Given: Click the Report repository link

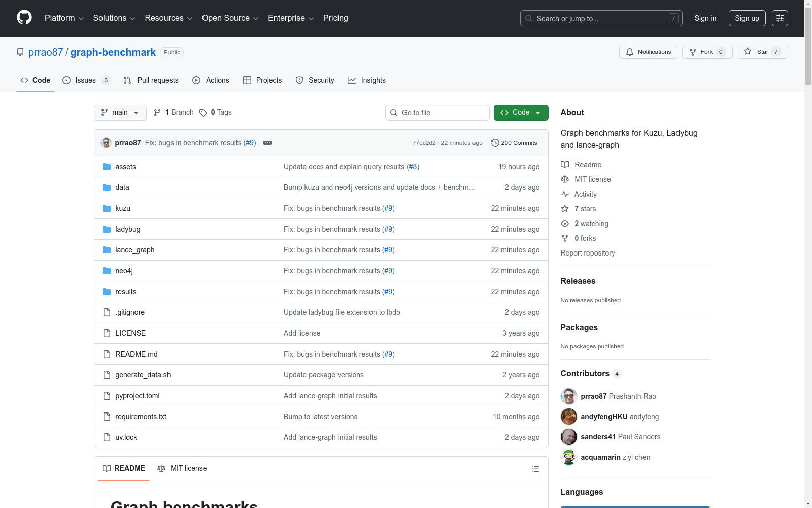Looking at the screenshot, I should (588, 253).
